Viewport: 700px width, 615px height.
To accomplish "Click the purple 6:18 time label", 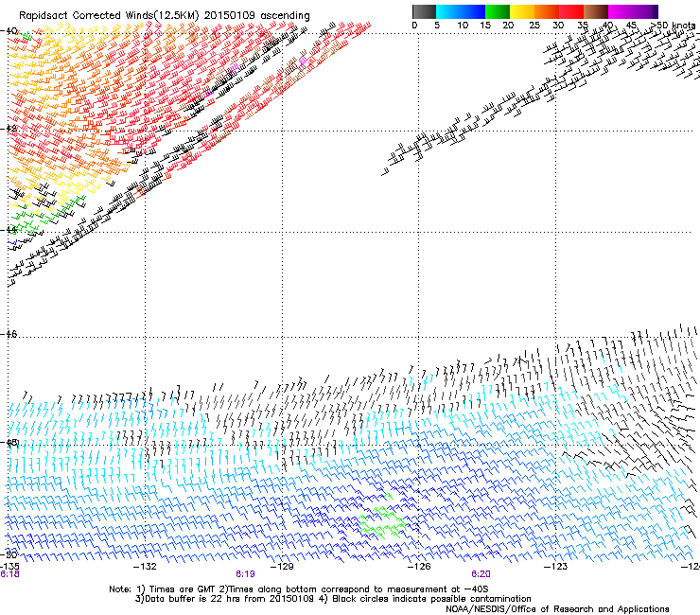I will point(9,574).
